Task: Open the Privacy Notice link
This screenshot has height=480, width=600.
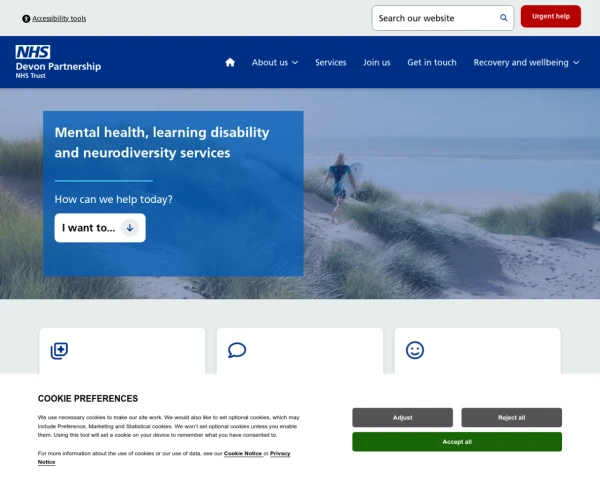Action: click(x=280, y=454)
